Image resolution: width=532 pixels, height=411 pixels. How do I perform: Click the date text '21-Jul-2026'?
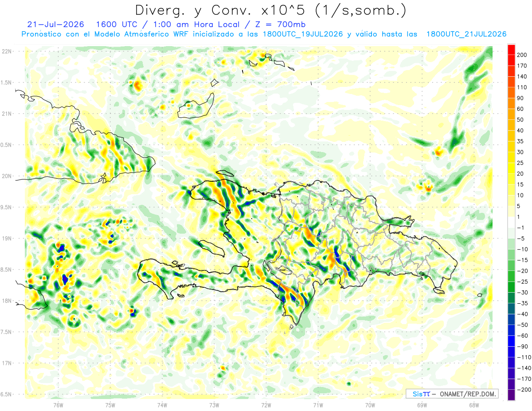[55, 24]
